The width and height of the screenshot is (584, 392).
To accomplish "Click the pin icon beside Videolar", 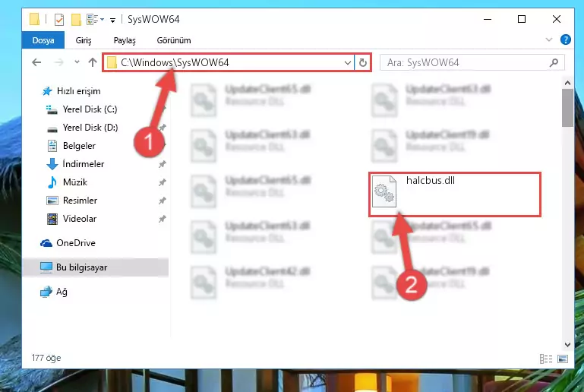I will (x=162, y=219).
